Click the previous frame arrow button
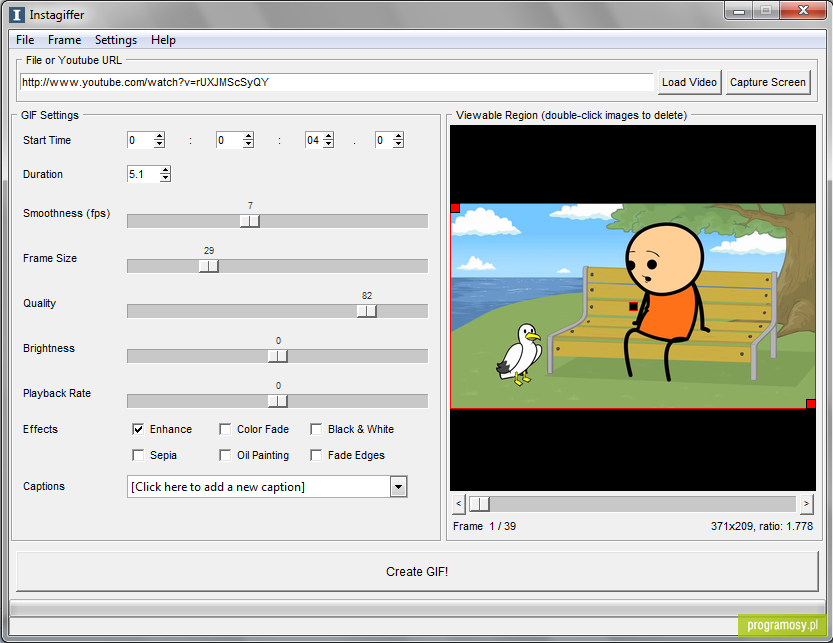The width and height of the screenshot is (833, 643). tap(459, 503)
